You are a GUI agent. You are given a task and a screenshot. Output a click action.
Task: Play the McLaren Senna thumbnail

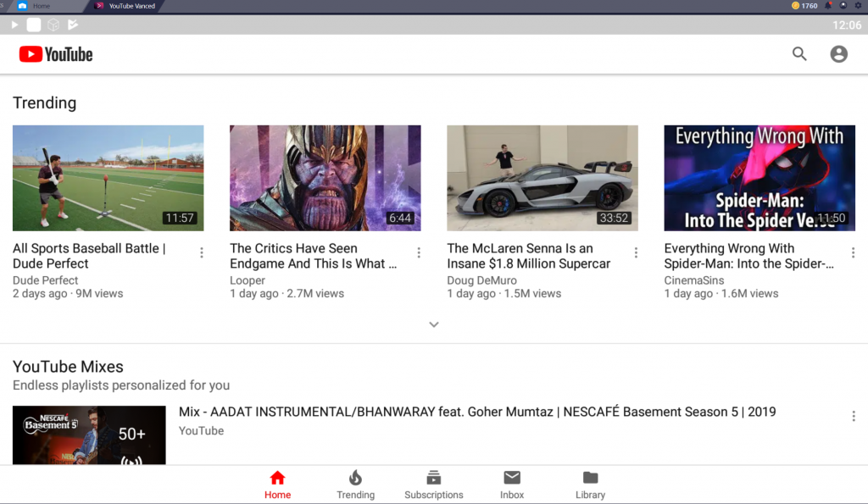click(x=542, y=178)
